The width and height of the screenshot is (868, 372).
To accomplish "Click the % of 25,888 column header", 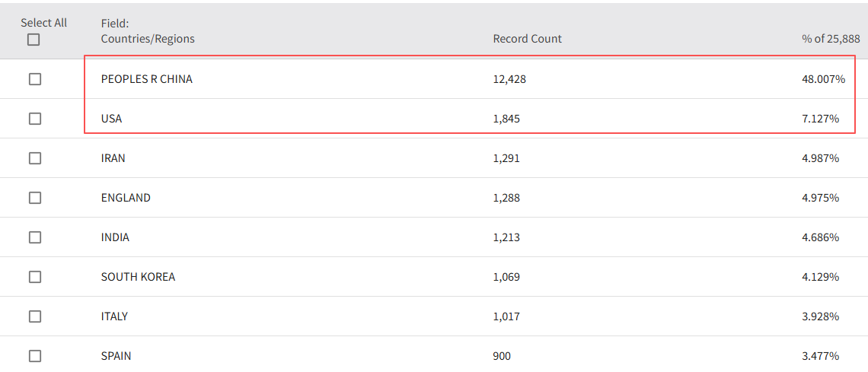I will [x=830, y=39].
